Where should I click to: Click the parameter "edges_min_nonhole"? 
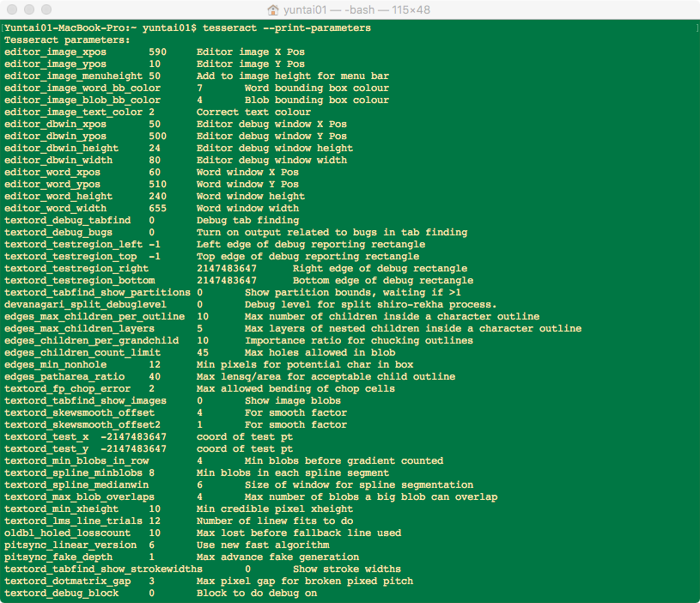click(x=55, y=366)
